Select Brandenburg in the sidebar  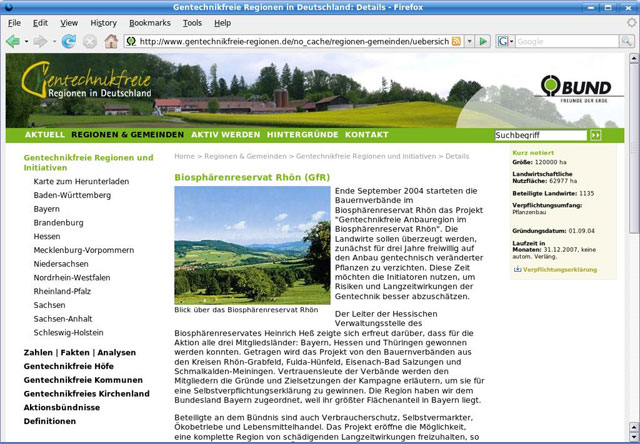[58, 222]
